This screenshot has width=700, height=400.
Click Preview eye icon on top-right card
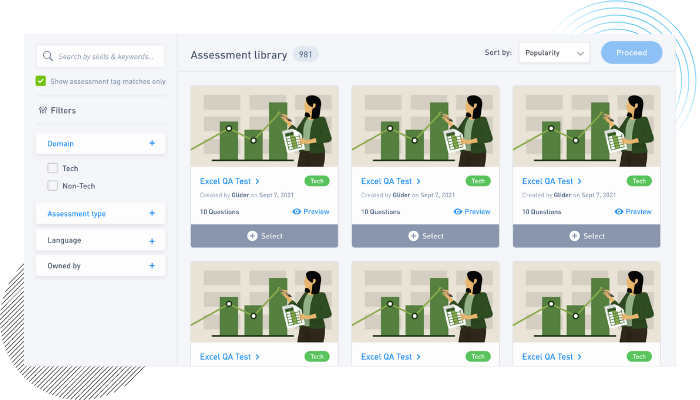[619, 212]
